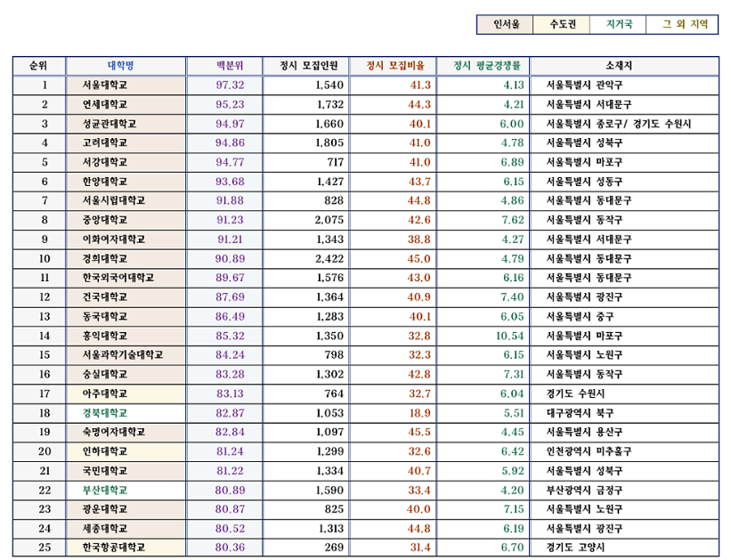The image size is (731, 560).
Task: Click the 세종대학교 cell
Action: tap(126, 529)
